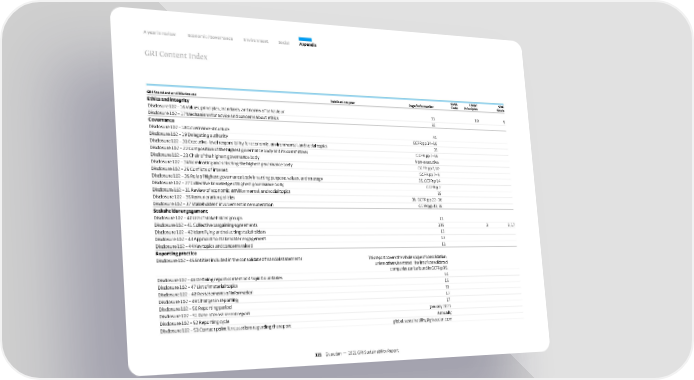
Task: Click the contact email address in last row
Action: pyautogui.click(x=422, y=320)
